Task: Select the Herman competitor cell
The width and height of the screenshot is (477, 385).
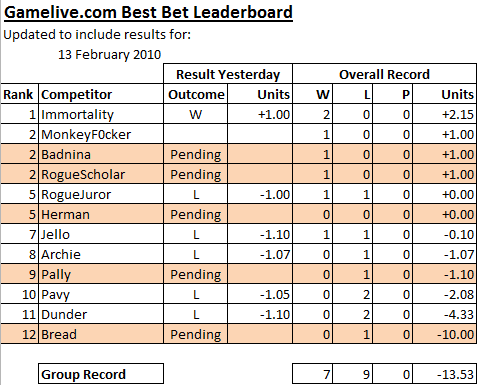Action: click(x=101, y=214)
